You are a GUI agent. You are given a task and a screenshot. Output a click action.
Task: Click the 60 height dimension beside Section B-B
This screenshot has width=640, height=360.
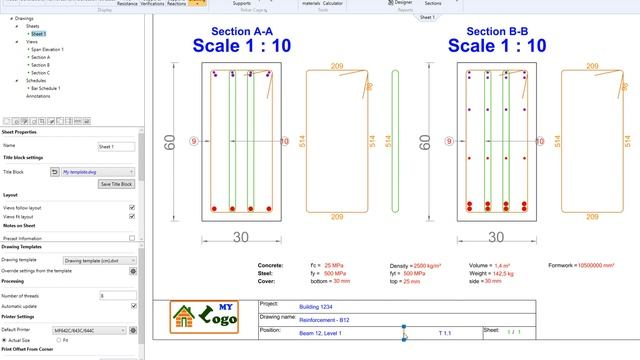pyautogui.click(x=424, y=142)
